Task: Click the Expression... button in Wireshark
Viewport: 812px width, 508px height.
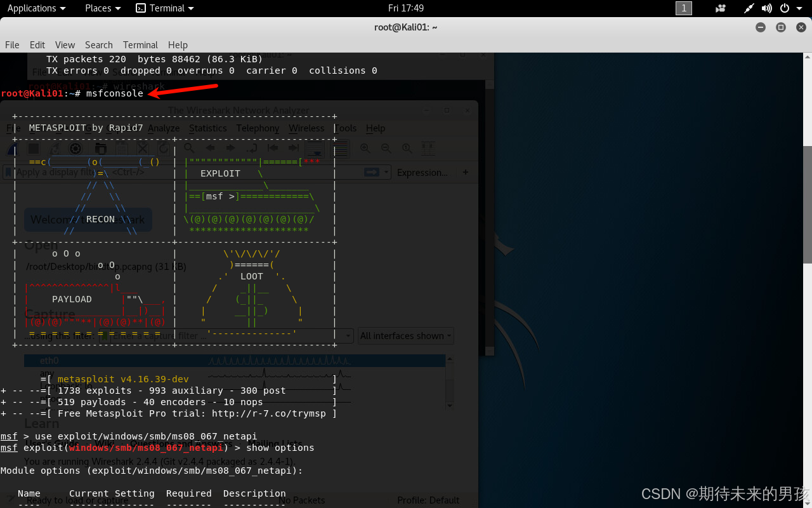Action: [x=422, y=172]
